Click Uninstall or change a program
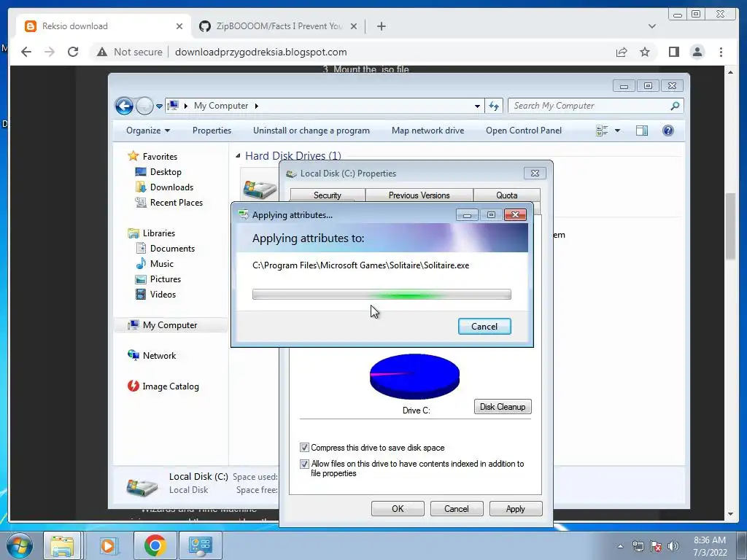The width and height of the screenshot is (747, 560). (311, 131)
